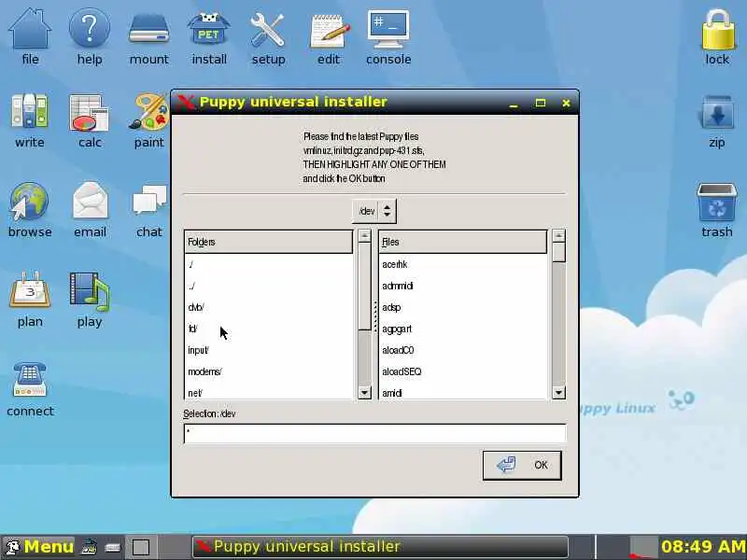This screenshot has height=560, width=747.
Task: Select the dvb/ folder
Action: [x=268, y=307]
